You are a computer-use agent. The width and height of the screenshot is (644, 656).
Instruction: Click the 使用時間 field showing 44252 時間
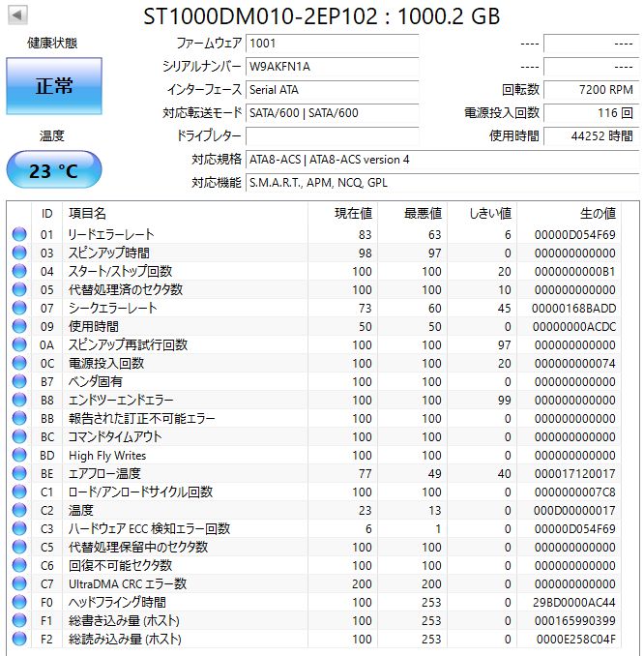(590, 136)
